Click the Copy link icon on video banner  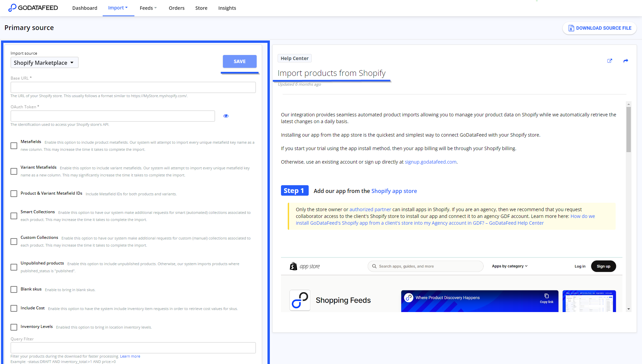(546, 296)
